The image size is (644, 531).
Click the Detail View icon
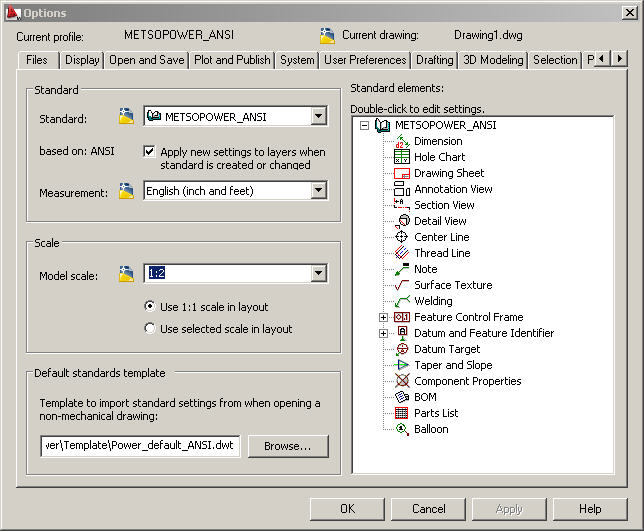click(x=402, y=221)
